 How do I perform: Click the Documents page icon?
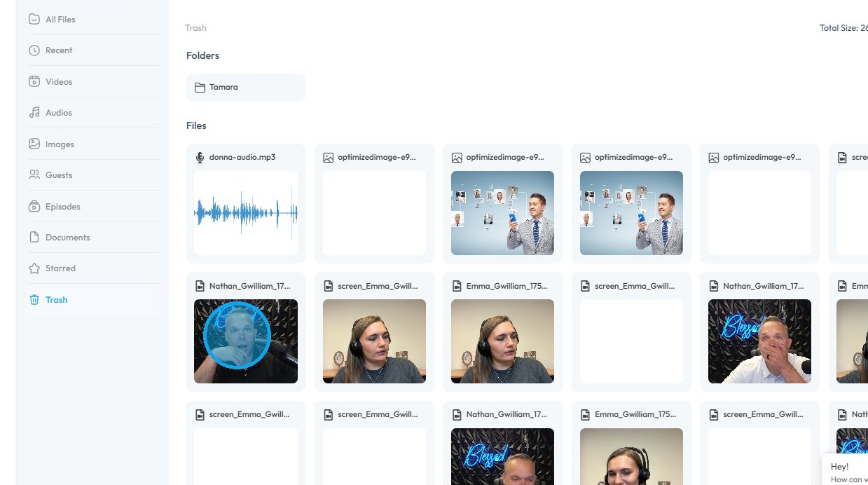point(34,237)
